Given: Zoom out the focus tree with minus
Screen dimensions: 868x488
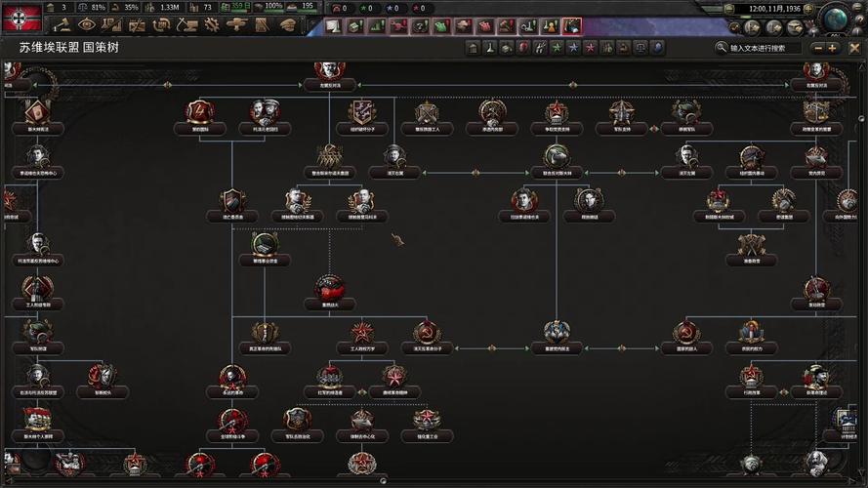Looking at the screenshot, I should point(818,48).
